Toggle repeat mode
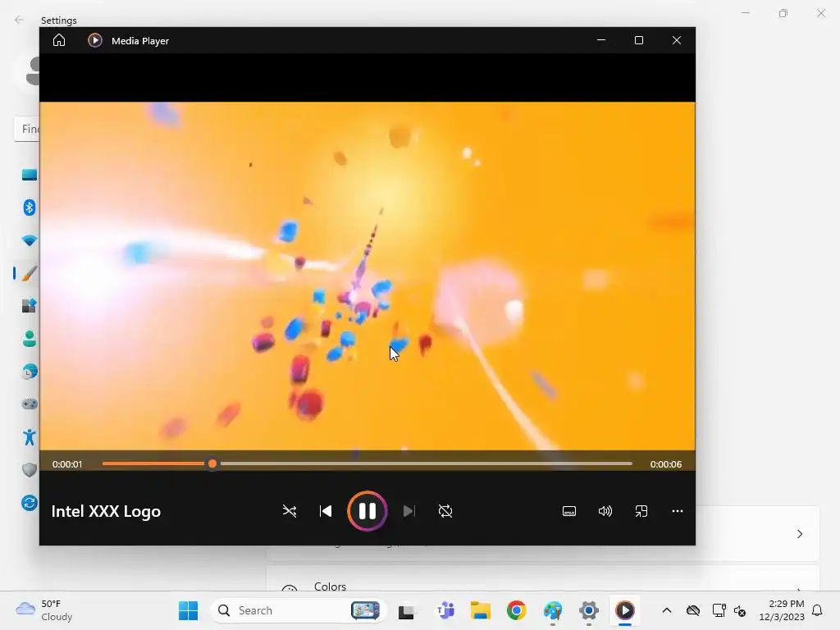Screen dimensions: 840x630 coord(445,511)
